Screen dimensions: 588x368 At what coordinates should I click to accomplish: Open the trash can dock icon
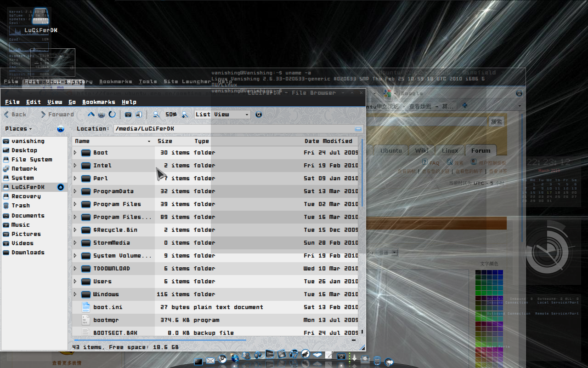click(x=377, y=361)
